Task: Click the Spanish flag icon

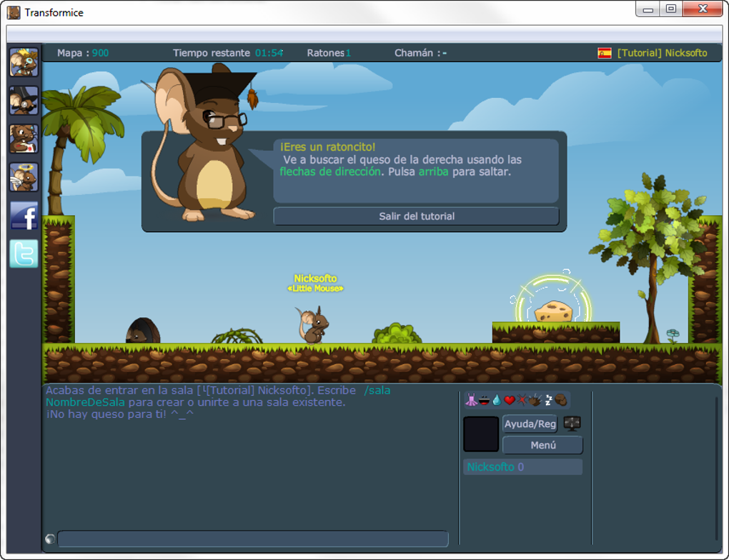Action: point(605,53)
